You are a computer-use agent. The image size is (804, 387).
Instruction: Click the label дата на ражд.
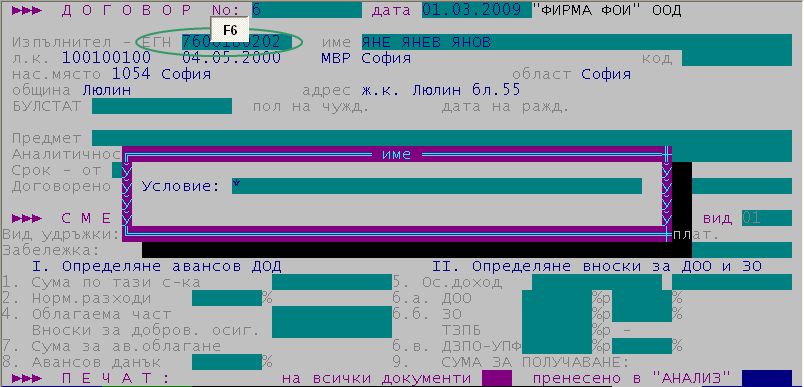tap(506, 106)
